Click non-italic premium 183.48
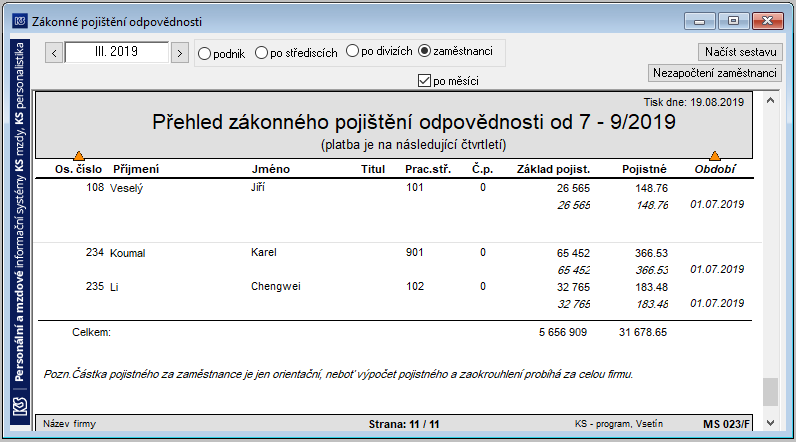Screen dimensions: 796x442 point(651,287)
